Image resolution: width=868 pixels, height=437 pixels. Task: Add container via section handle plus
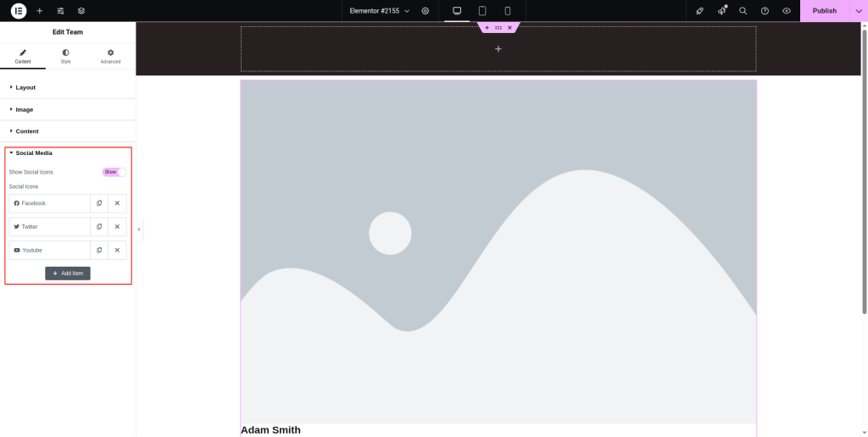click(487, 28)
